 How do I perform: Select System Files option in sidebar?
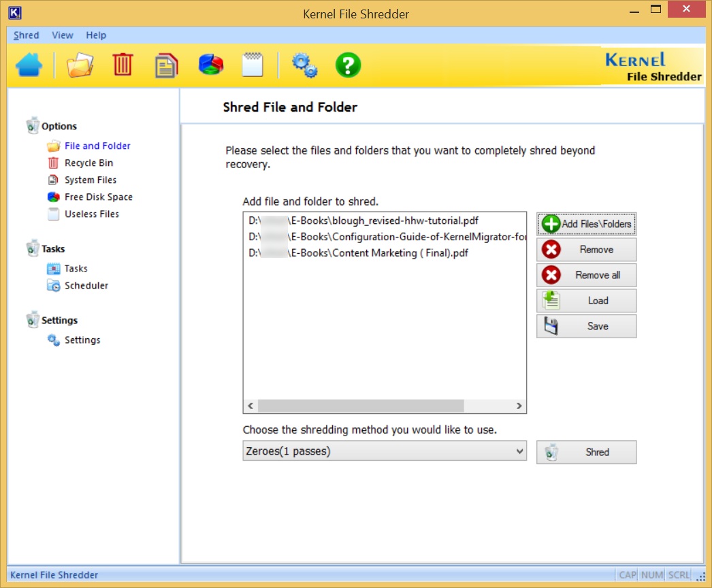[x=91, y=180]
